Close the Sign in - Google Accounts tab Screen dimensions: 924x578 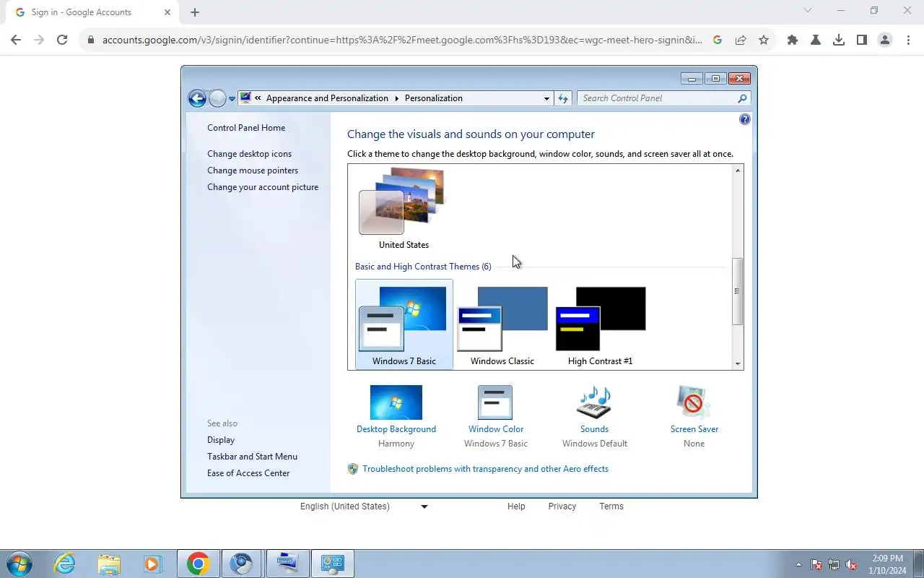(x=167, y=12)
